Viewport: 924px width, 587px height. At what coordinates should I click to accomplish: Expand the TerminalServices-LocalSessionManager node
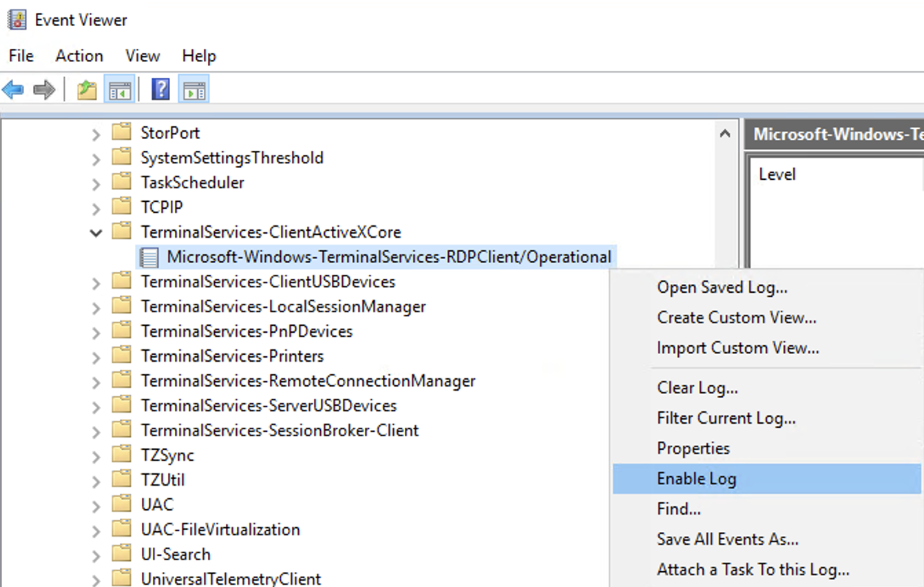(x=96, y=307)
